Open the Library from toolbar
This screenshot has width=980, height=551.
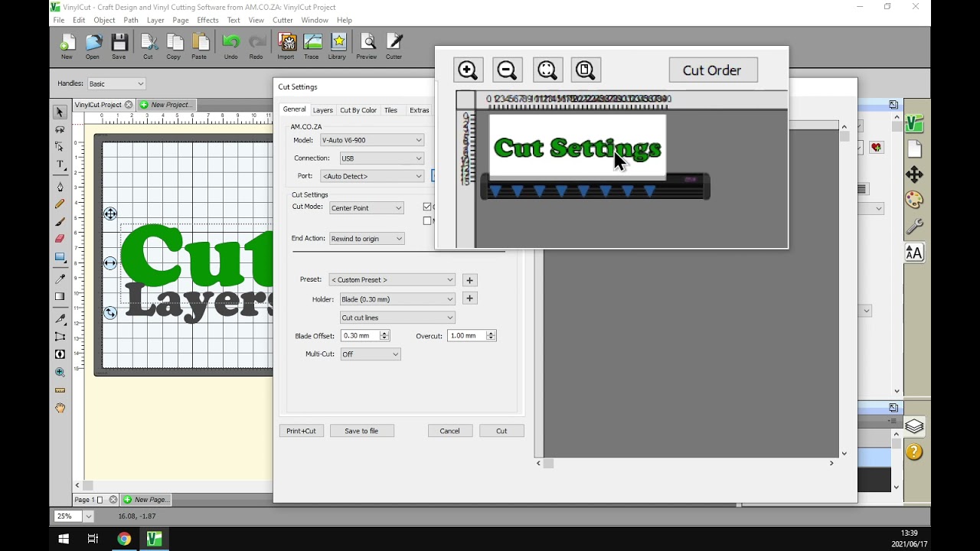coord(337,47)
